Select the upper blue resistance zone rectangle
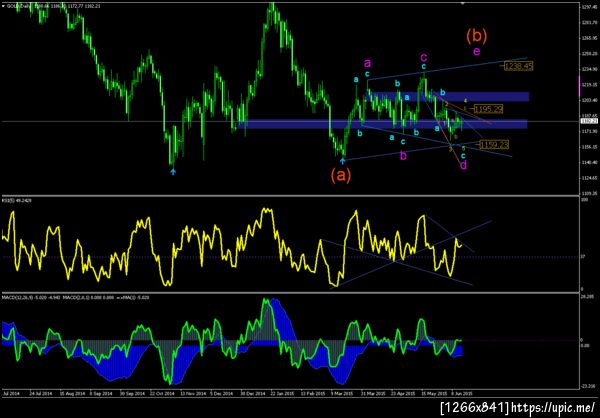 pos(447,96)
